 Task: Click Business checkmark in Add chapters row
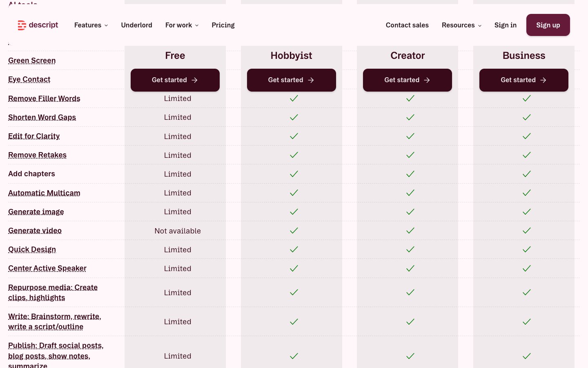(527, 174)
